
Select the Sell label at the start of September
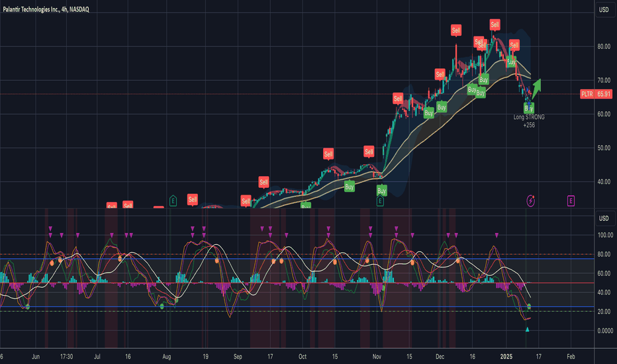(x=246, y=201)
